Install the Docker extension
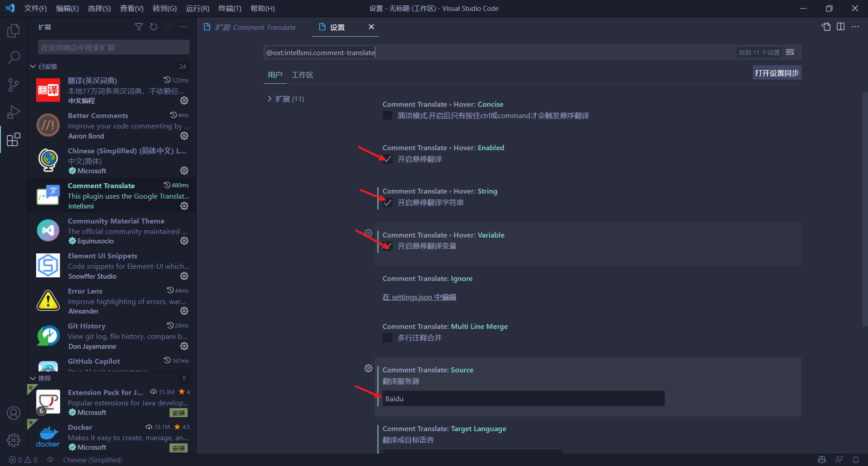 (x=179, y=448)
